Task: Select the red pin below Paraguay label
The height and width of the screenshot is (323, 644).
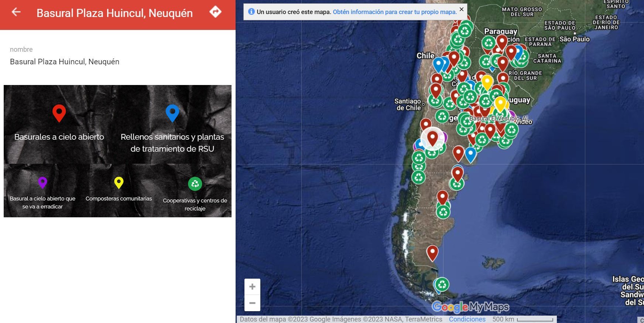Action: point(501,41)
